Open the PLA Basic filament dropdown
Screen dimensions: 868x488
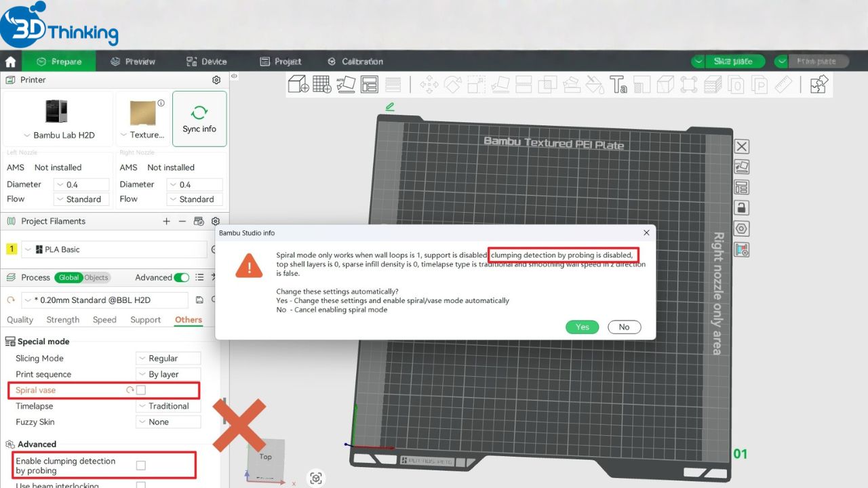(114, 249)
